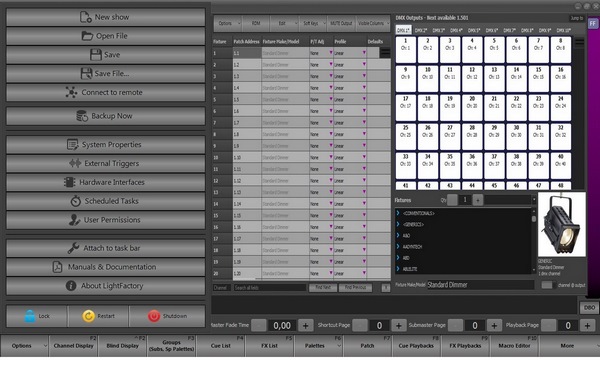The width and height of the screenshot is (600, 377).
Task: Switch to the DMX 5 universe tab
Action: point(474,30)
